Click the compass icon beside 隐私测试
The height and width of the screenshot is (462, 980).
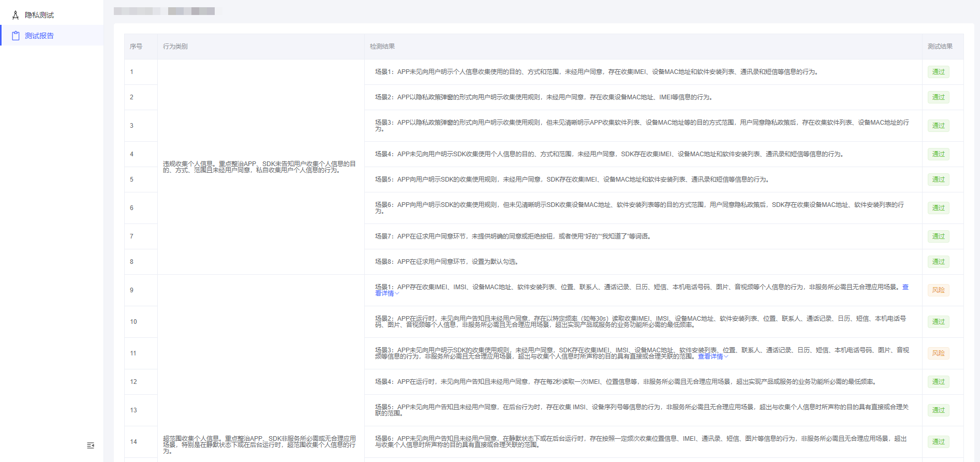click(16, 15)
